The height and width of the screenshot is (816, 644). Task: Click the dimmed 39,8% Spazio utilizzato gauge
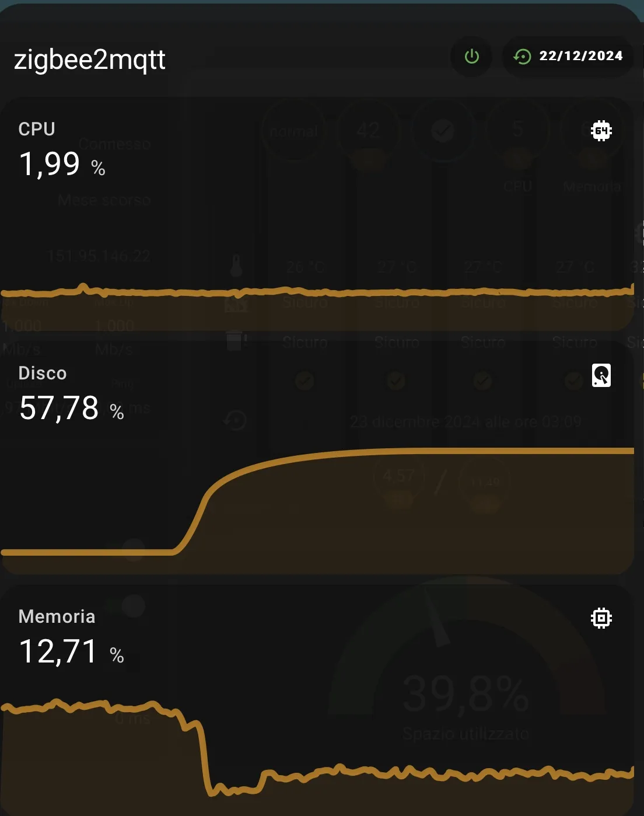[x=466, y=695]
